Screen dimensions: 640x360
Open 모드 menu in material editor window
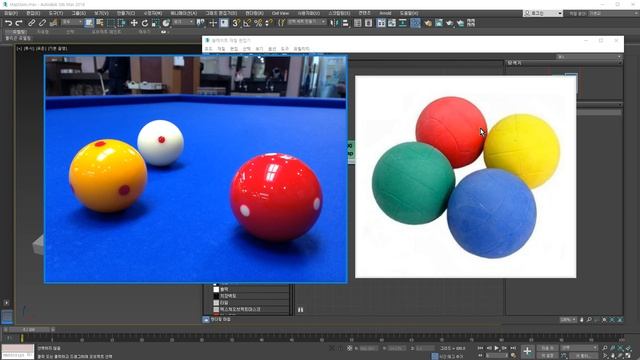coord(208,49)
